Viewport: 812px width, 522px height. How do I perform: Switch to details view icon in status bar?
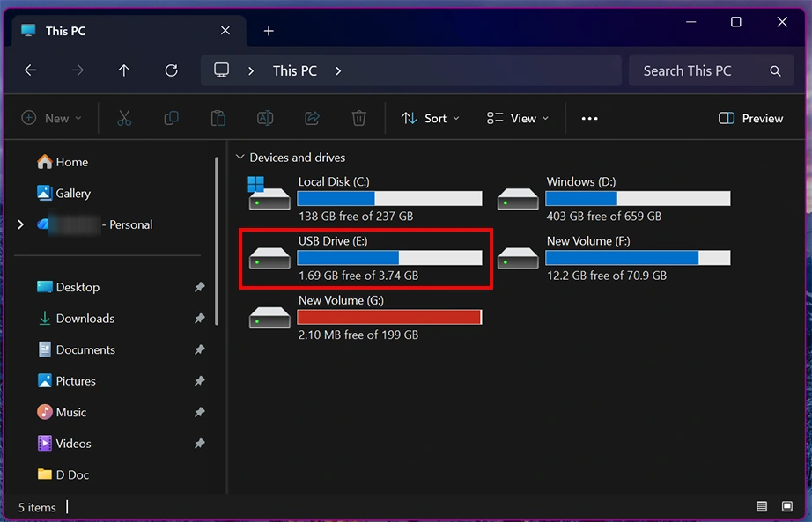(761, 506)
